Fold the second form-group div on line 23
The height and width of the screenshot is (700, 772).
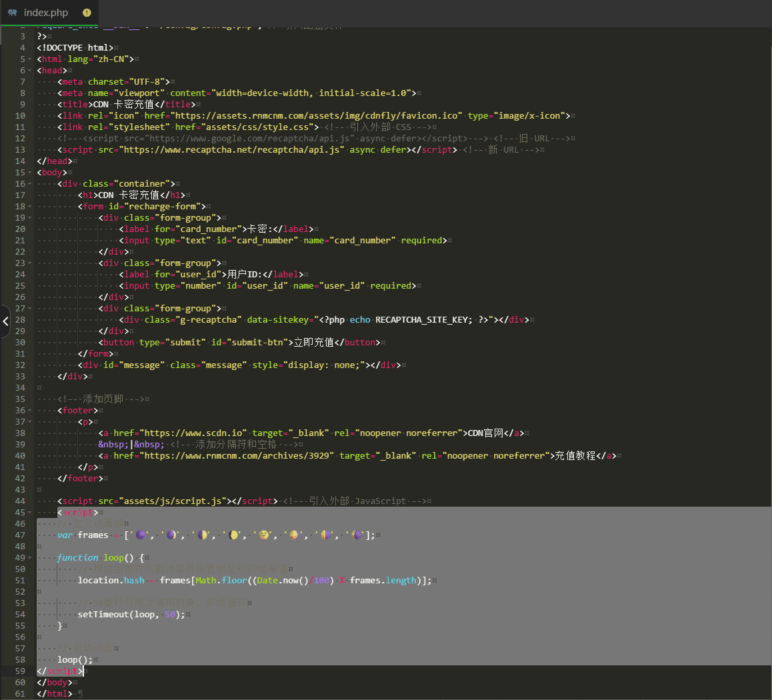pyautogui.click(x=29, y=263)
